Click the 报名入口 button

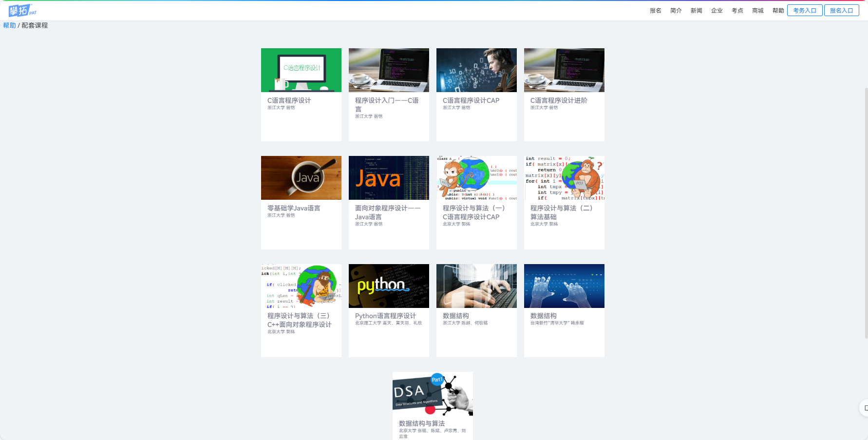tap(842, 10)
